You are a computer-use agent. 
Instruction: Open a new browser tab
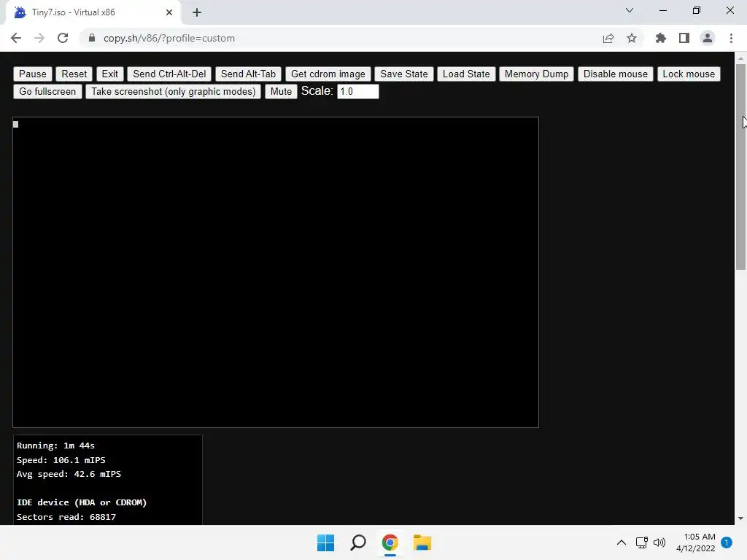point(197,12)
